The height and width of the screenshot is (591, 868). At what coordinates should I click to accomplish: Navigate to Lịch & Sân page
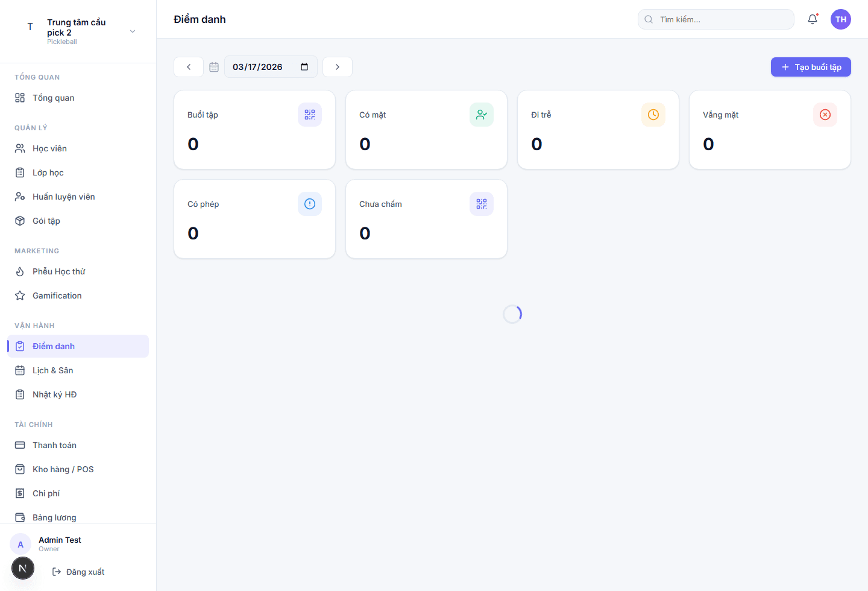tap(52, 370)
